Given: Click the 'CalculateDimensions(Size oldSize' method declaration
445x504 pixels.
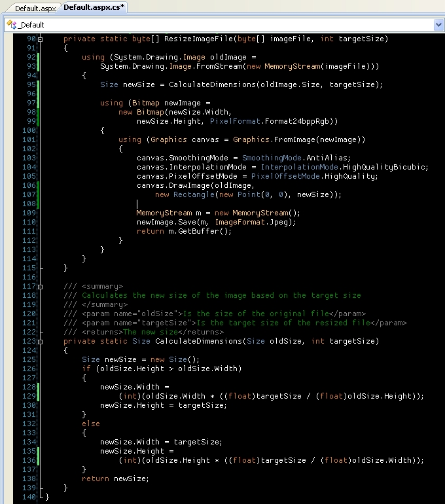Looking at the screenshot, I should pos(228,341).
